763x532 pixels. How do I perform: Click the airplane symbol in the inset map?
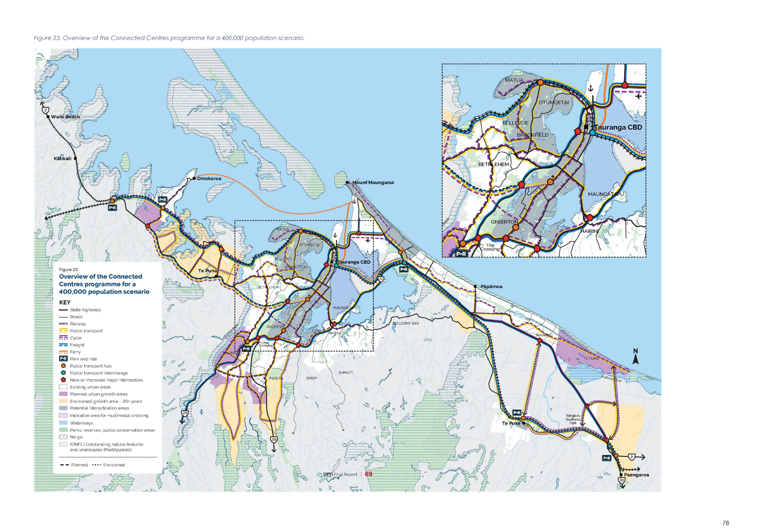pyautogui.click(x=638, y=96)
